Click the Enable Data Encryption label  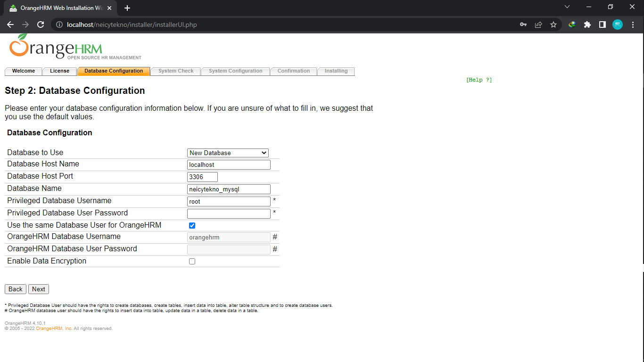click(x=47, y=261)
